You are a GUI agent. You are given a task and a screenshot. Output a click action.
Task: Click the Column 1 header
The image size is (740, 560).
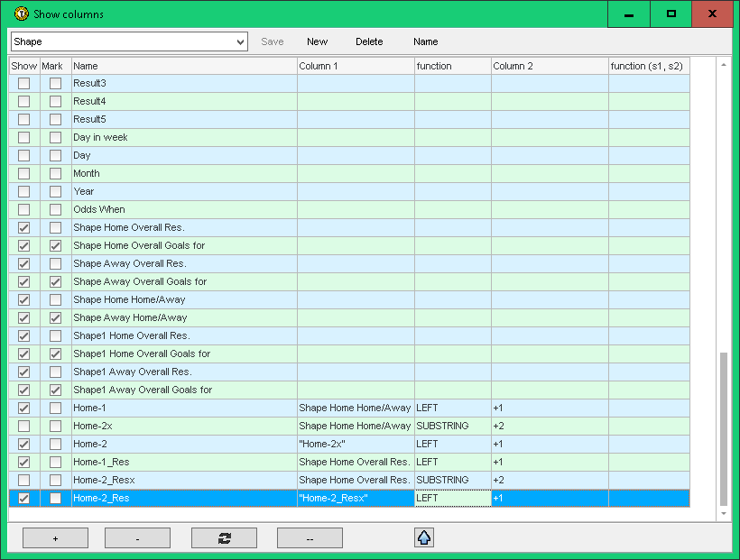point(356,66)
